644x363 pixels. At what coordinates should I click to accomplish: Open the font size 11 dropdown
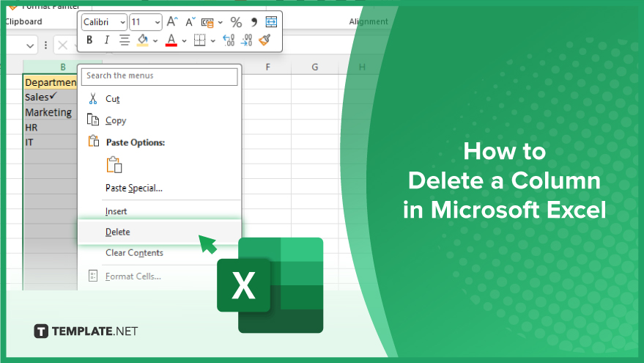tap(158, 22)
